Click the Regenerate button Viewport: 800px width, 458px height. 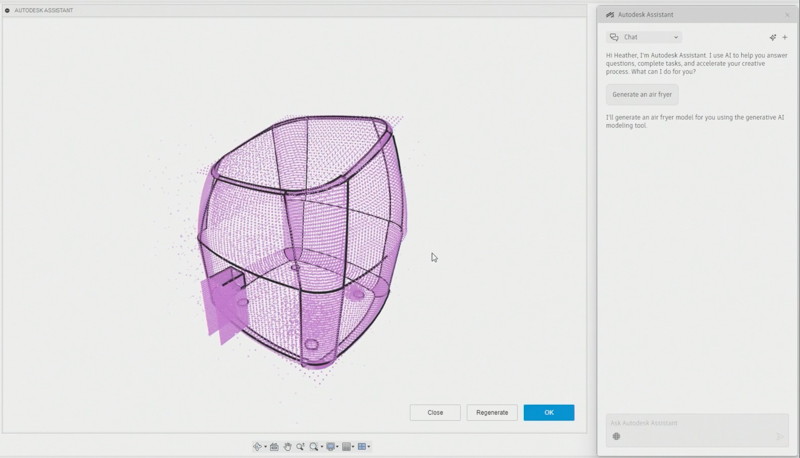[492, 412]
